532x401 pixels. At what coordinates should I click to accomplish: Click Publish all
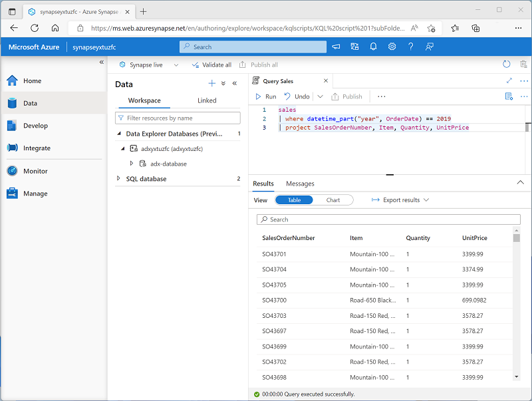(258, 65)
